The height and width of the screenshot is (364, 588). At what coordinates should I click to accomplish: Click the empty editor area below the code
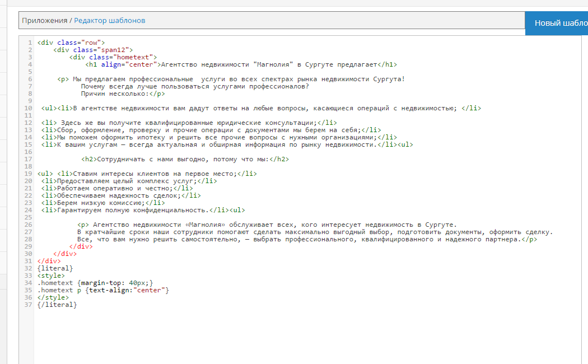point(307,336)
